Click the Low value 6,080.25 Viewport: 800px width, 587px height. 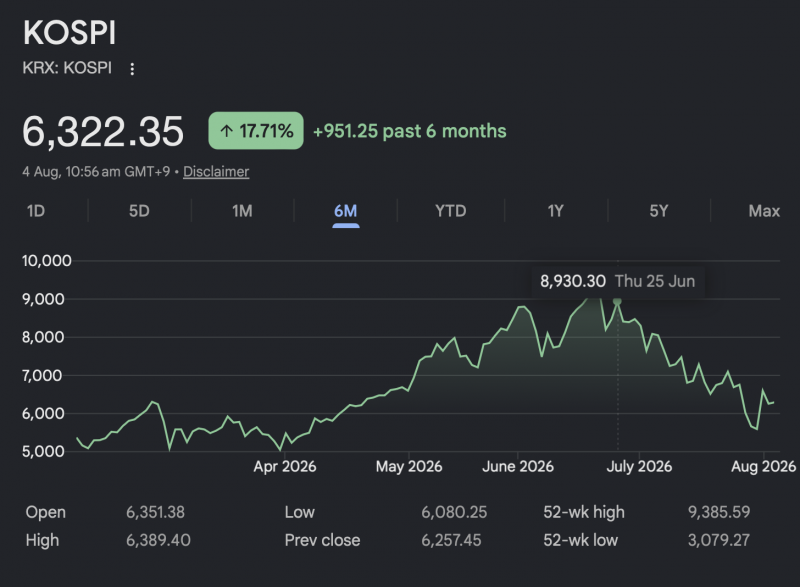(x=454, y=512)
